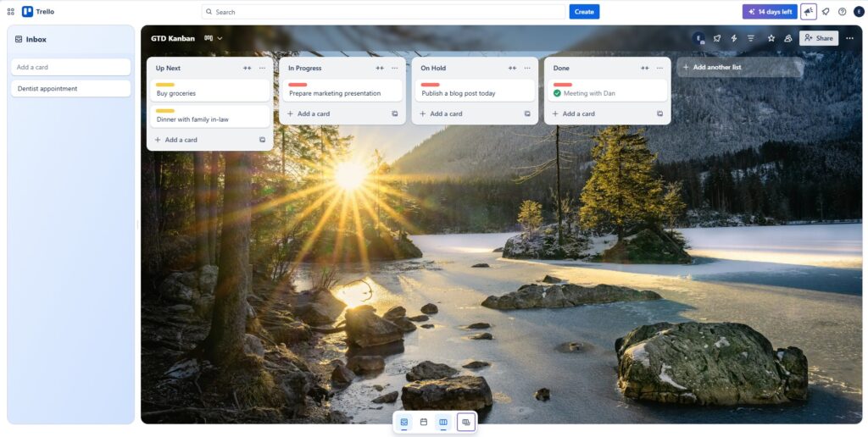Create from template in the Up Next list
This screenshot has width=868, height=437.
(263, 140)
